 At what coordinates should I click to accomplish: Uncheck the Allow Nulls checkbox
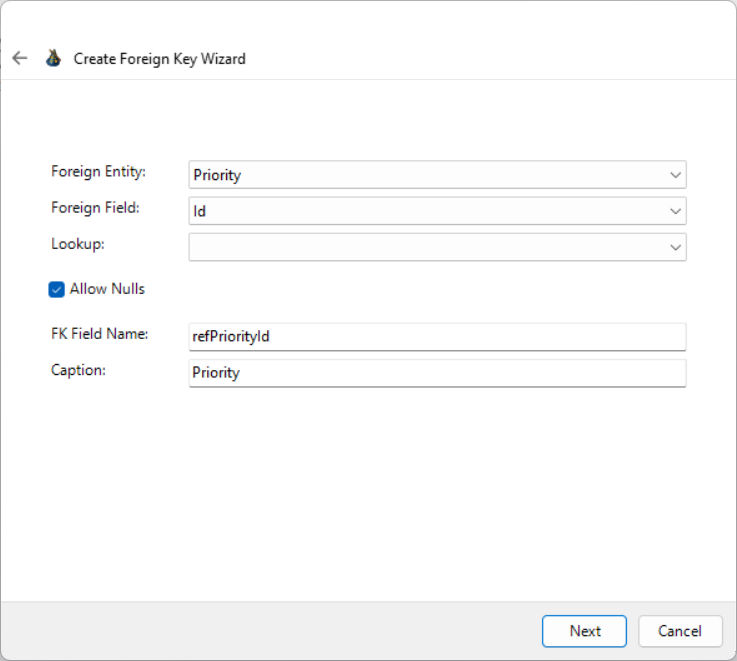[57, 289]
